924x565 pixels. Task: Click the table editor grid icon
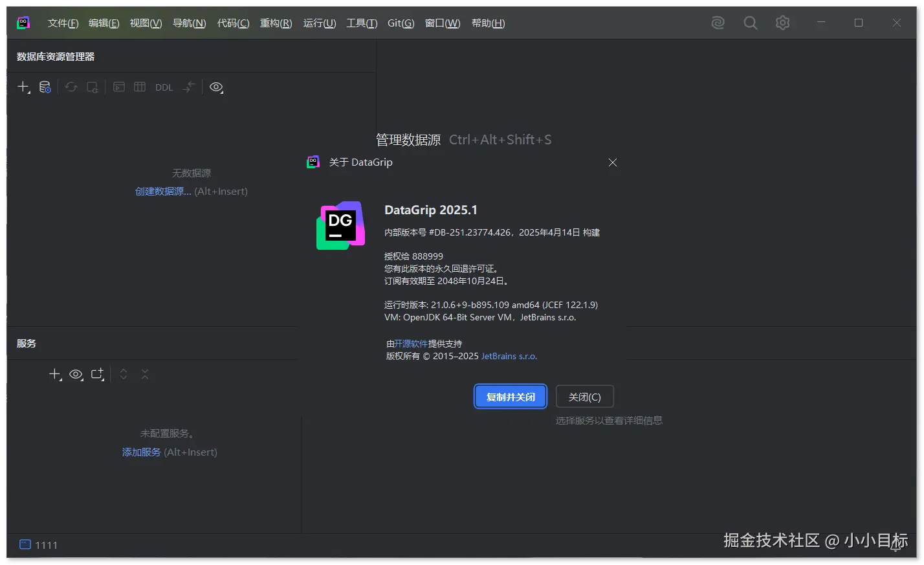point(140,87)
